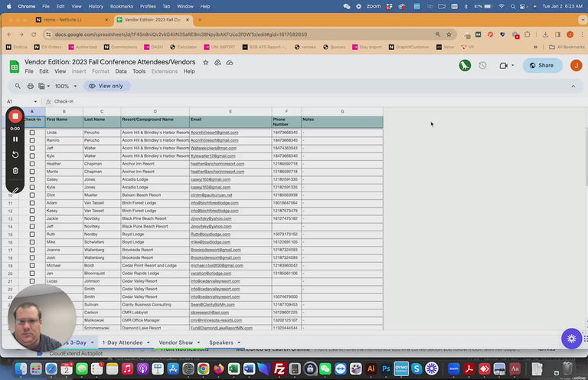Print the spreadsheet using printer icon
The width and height of the screenshot is (588, 380).
pyautogui.click(x=31, y=86)
